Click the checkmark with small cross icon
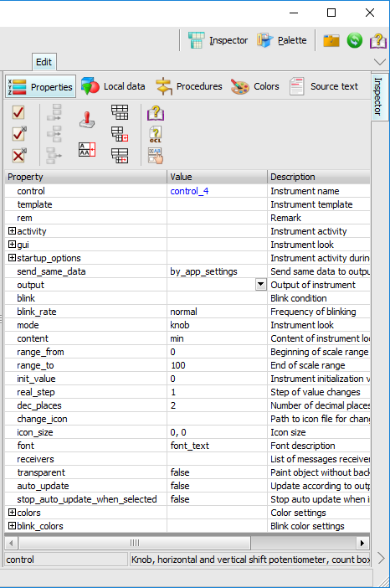Image resolution: width=390 pixels, height=588 pixels. 19,133
